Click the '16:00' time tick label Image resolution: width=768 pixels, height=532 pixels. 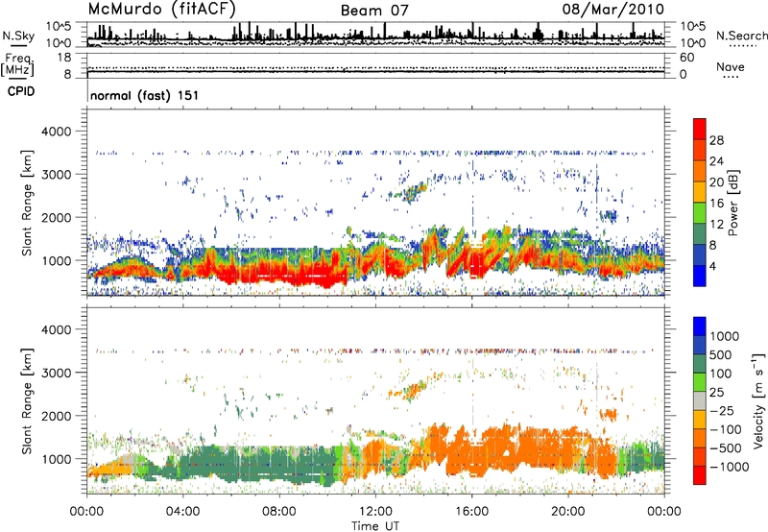tap(471, 512)
